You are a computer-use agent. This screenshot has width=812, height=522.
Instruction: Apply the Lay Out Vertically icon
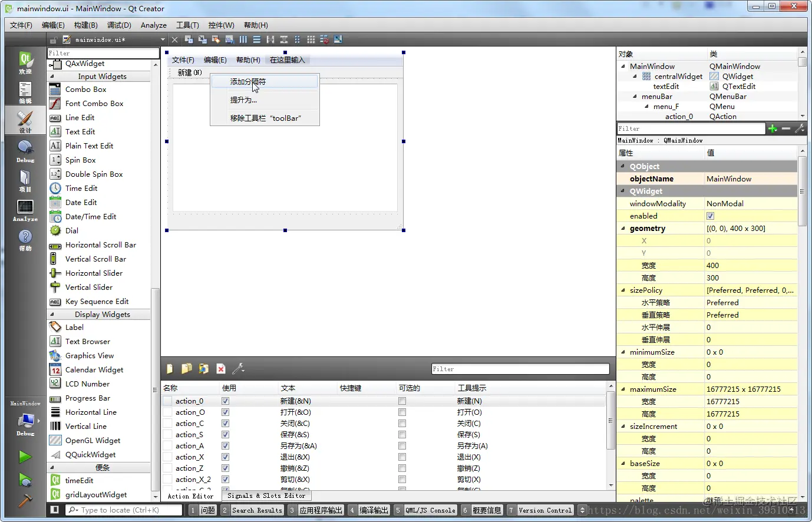[256, 39]
